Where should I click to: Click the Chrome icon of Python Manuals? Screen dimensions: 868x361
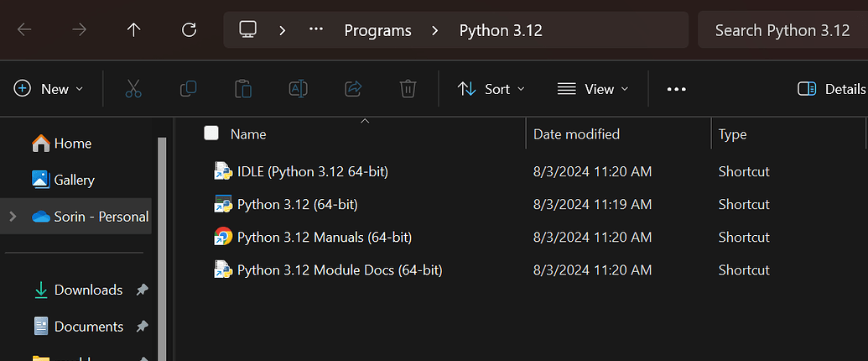click(x=222, y=237)
